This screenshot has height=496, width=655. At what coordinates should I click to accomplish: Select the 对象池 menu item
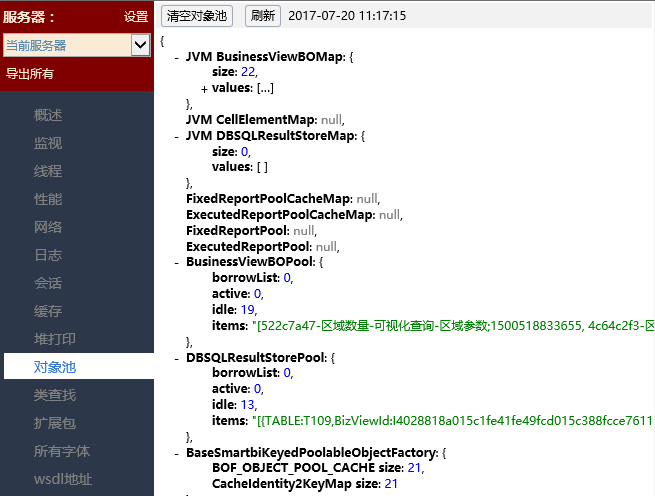[x=79, y=366]
